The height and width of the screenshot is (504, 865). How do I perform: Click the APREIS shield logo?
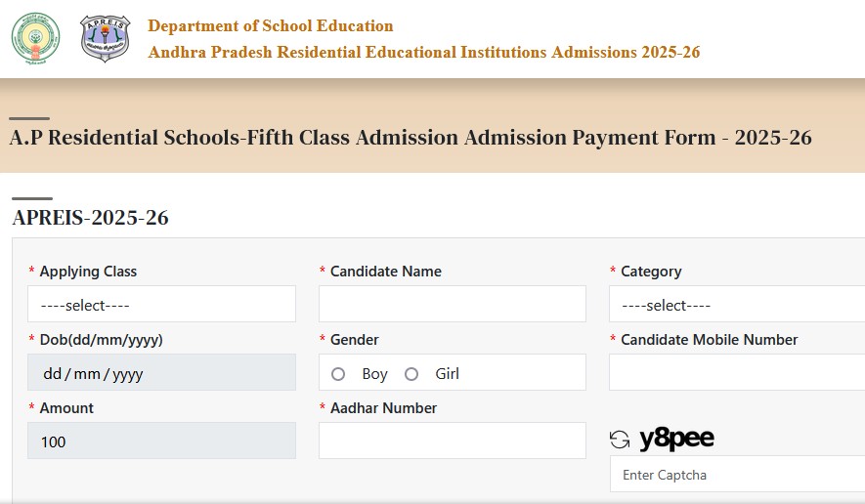point(105,39)
